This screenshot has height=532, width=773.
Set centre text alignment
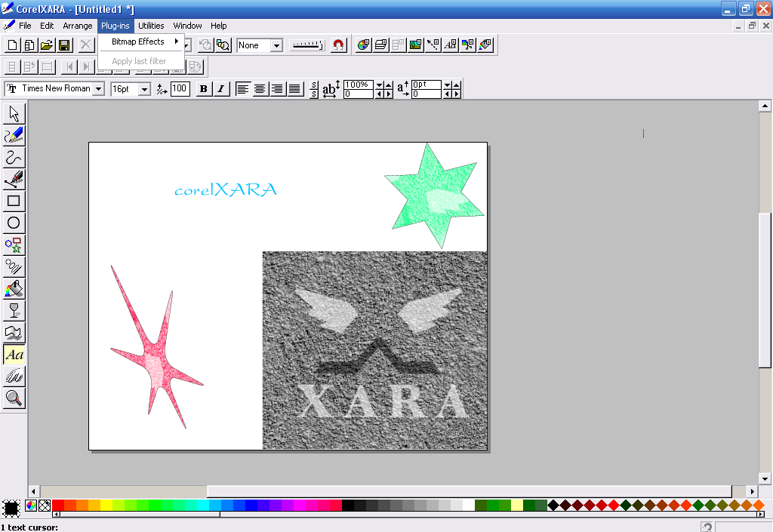[260, 89]
